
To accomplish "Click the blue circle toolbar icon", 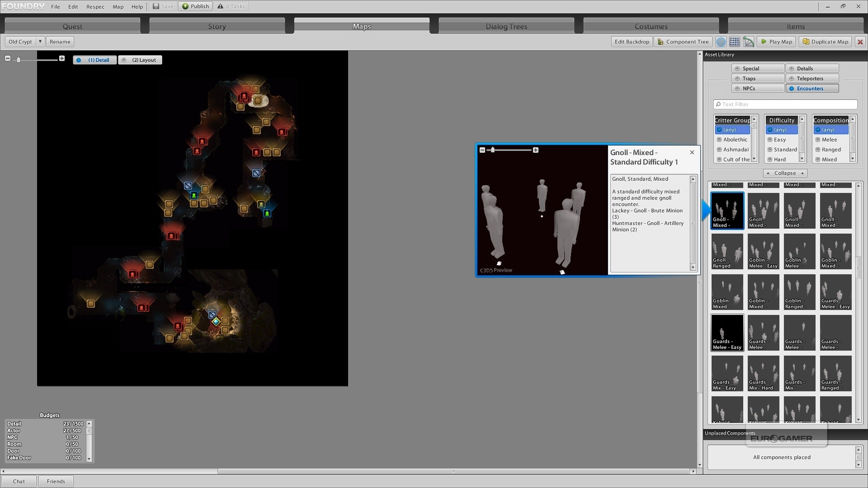I will [x=721, y=42].
